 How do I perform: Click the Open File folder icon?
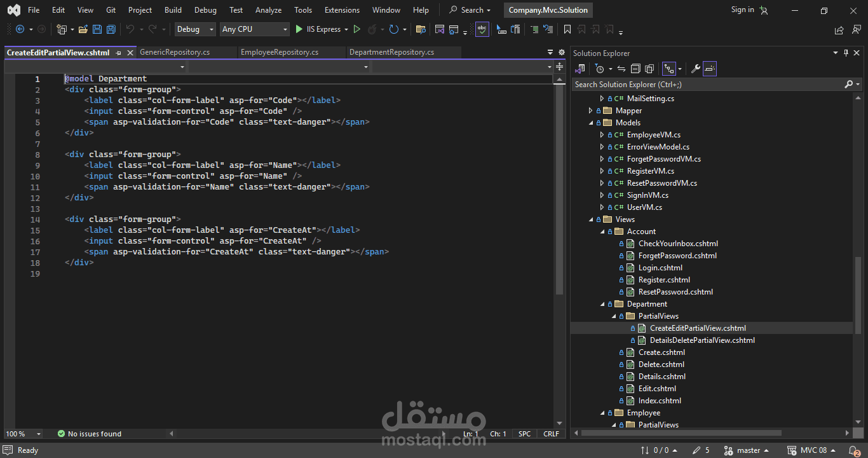click(x=83, y=29)
